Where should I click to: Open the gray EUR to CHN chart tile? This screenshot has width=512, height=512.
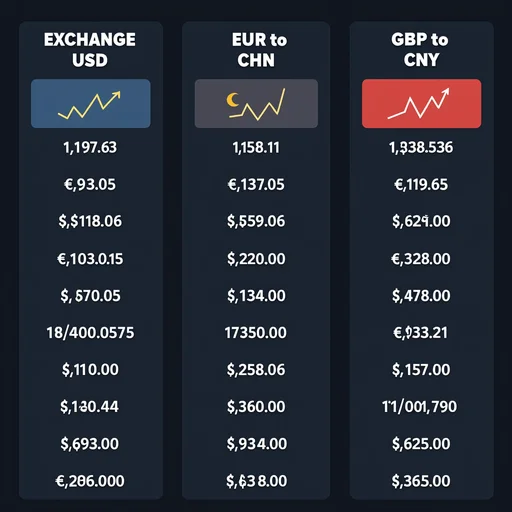256,103
